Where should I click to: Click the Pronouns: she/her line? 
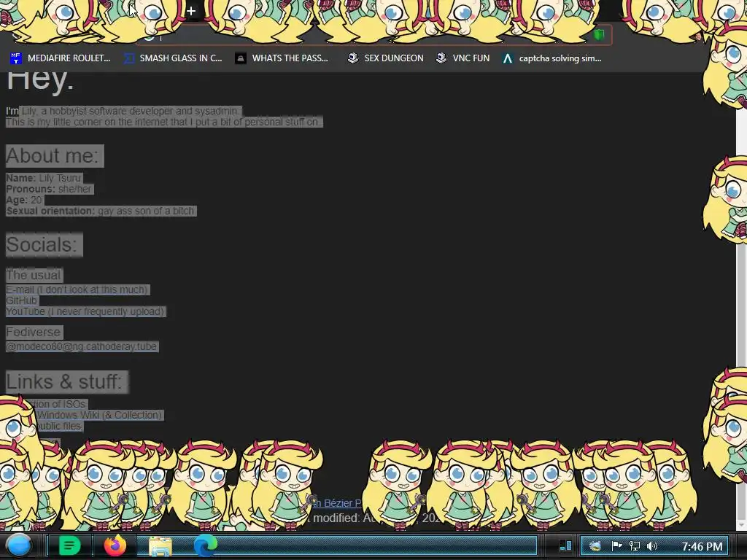[49, 189]
